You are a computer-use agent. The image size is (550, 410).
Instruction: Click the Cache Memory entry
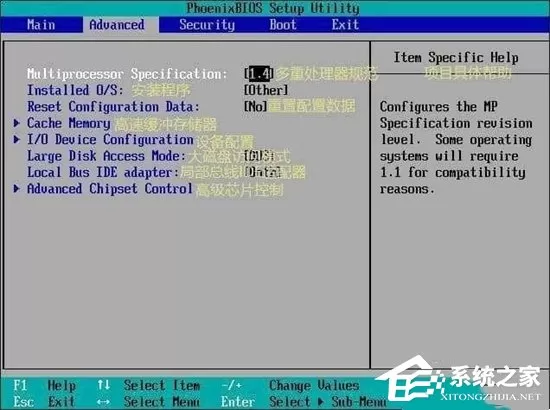point(69,123)
